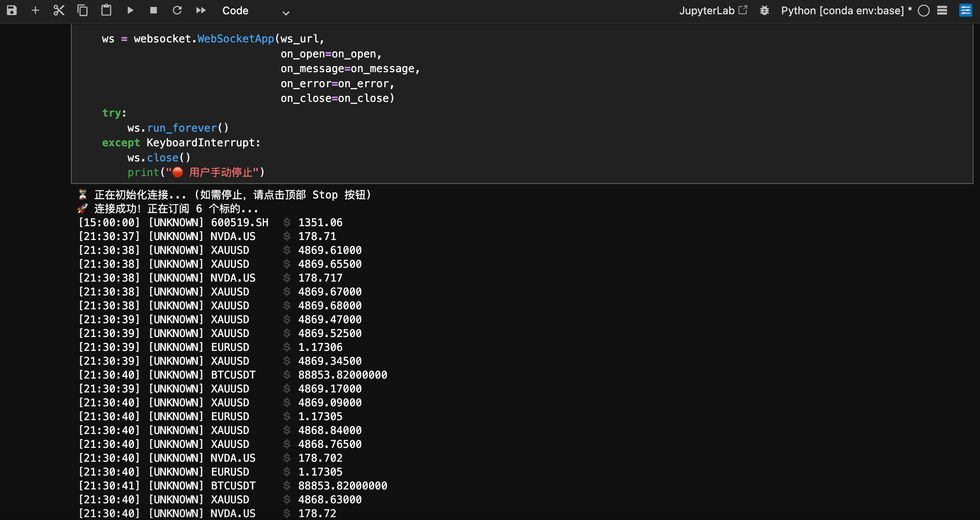Screen dimensions: 980x520
Task: Restart the kernel with the refresh icon
Action: tap(177, 10)
